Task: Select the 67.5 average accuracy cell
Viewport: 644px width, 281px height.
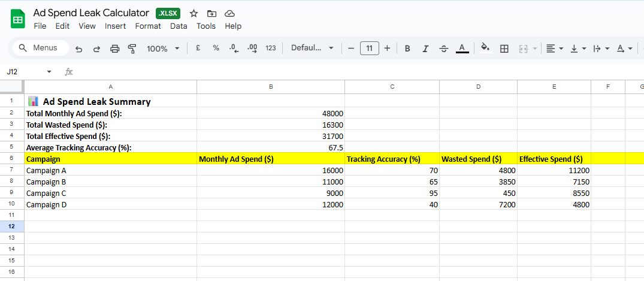Action: click(x=271, y=147)
